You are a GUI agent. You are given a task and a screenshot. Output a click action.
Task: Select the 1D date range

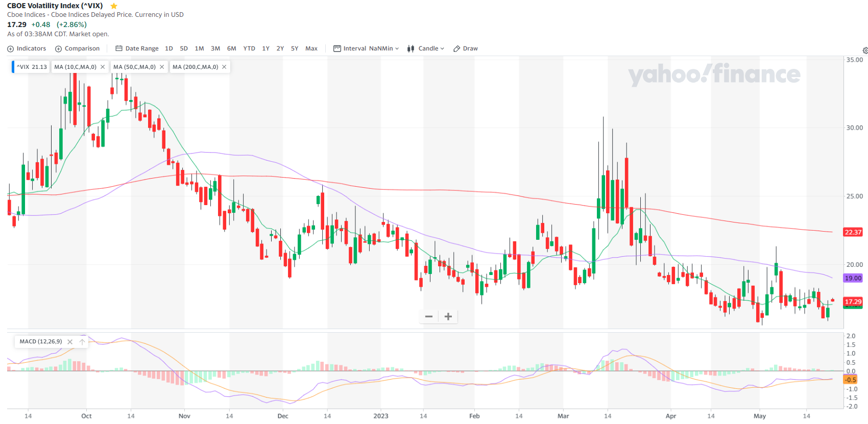(x=169, y=48)
